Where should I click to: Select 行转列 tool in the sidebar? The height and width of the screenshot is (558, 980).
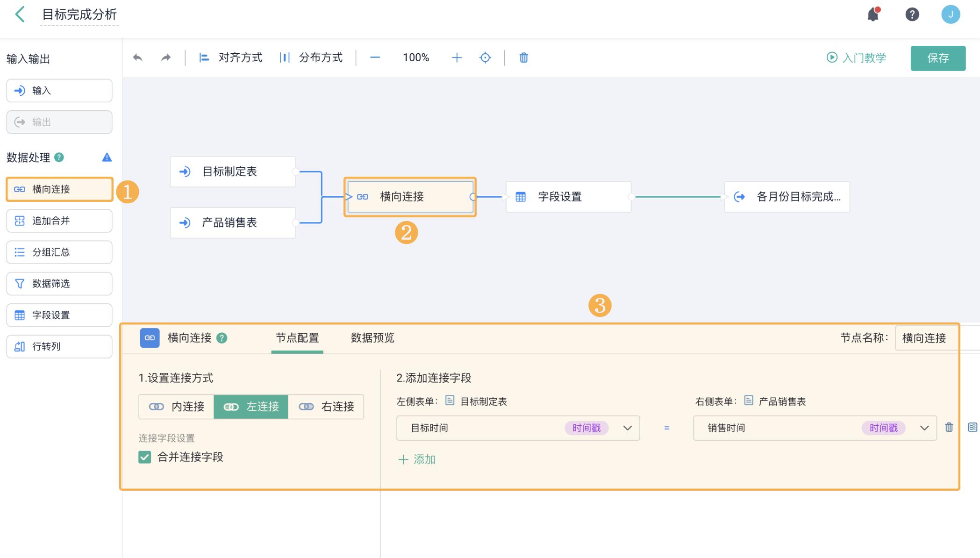click(x=59, y=346)
